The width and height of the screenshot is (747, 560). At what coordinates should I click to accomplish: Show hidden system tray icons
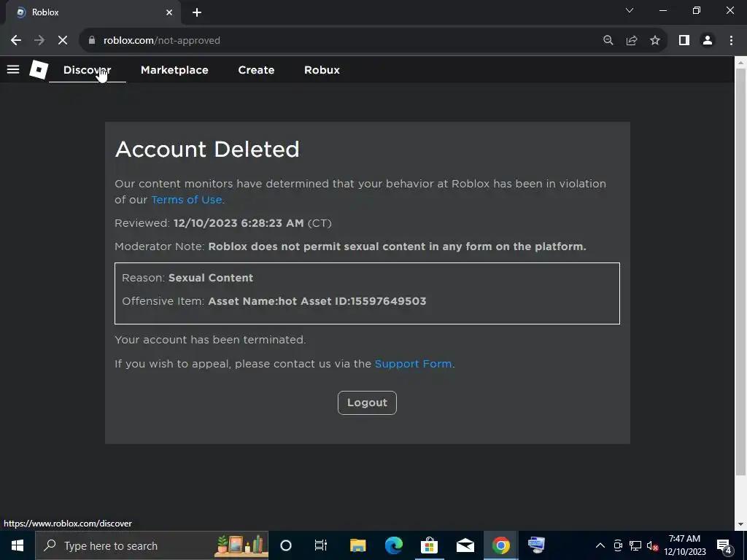coord(600,545)
